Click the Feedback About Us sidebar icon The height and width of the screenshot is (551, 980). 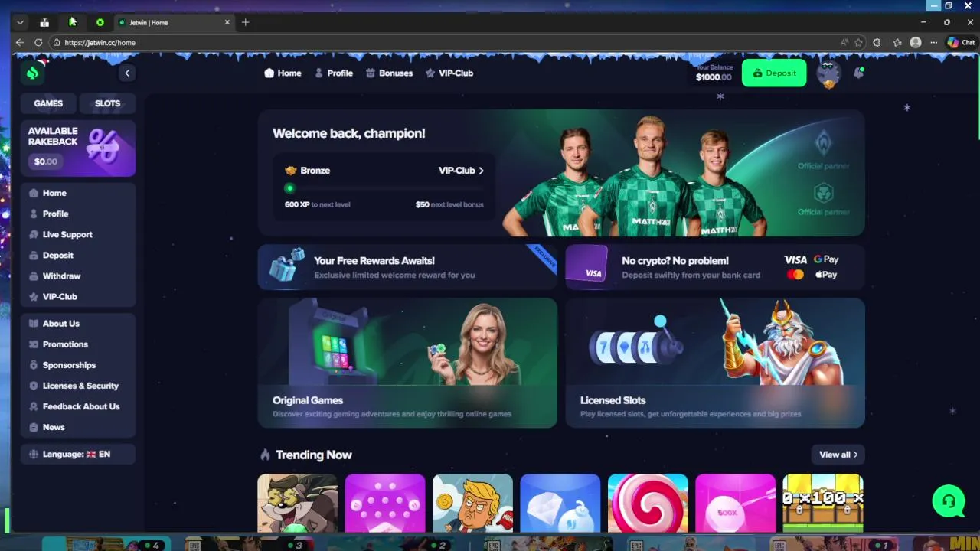(x=34, y=406)
